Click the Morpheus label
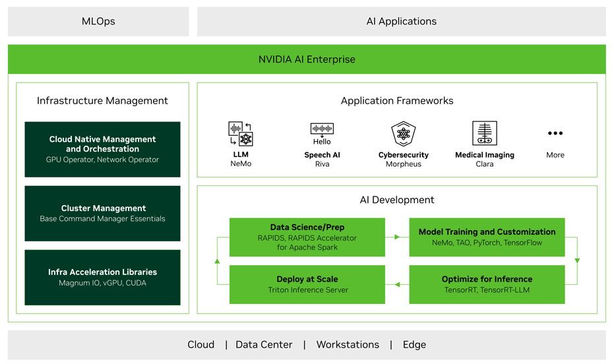Image resolution: width=614 pixels, height=364 pixels. (x=404, y=164)
